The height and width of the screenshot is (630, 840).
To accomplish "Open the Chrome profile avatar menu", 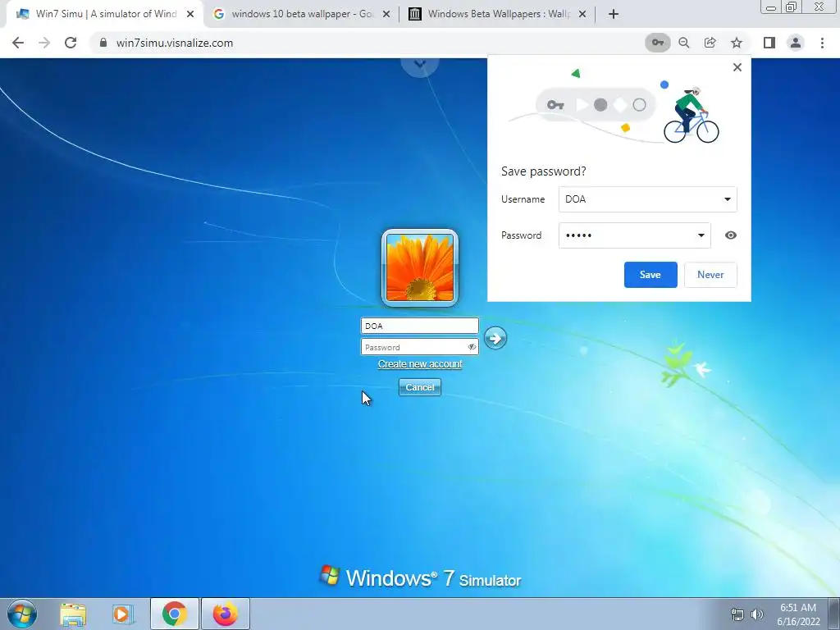I will click(x=796, y=43).
